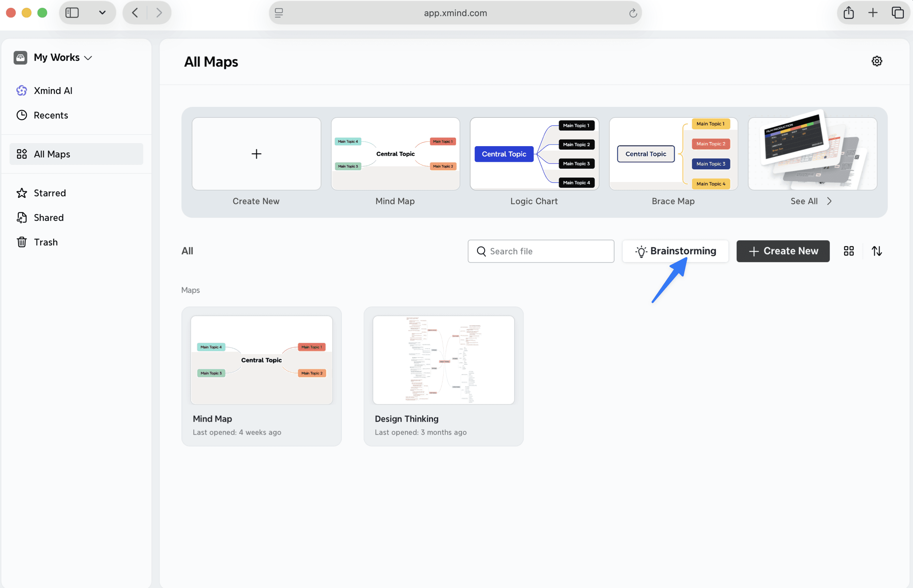The image size is (913, 588).
Task: Open the Mind Map file card
Action: (261, 376)
